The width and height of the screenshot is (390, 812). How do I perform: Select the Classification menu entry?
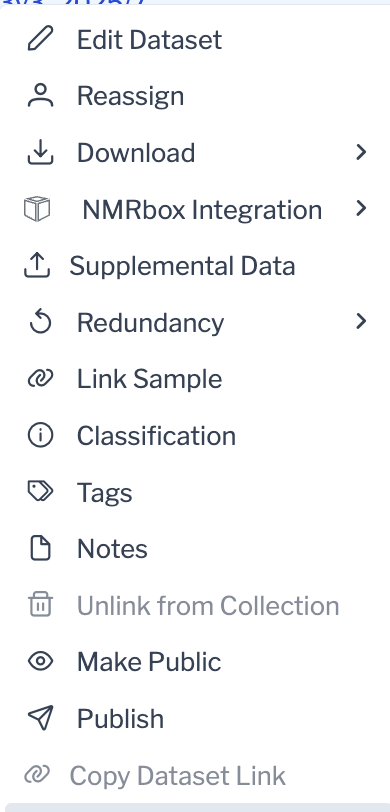pyautogui.click(x=195, y=436)
